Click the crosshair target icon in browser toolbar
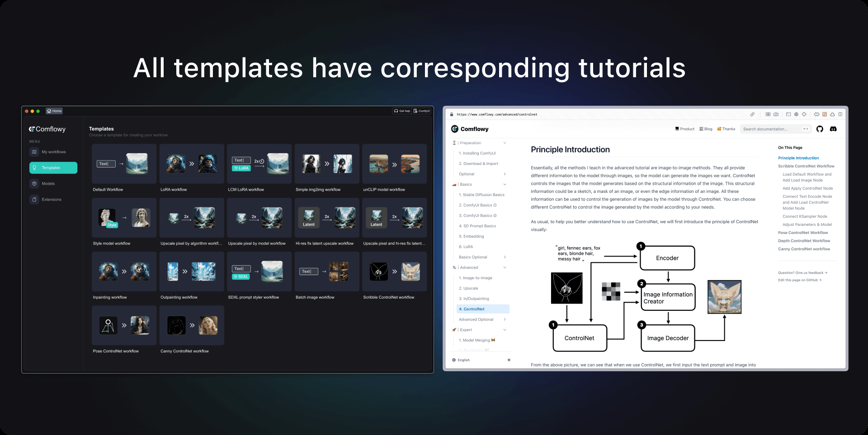The height and width of the screenshot is (435, 868). pyautogui.click(x=804, y=114)
